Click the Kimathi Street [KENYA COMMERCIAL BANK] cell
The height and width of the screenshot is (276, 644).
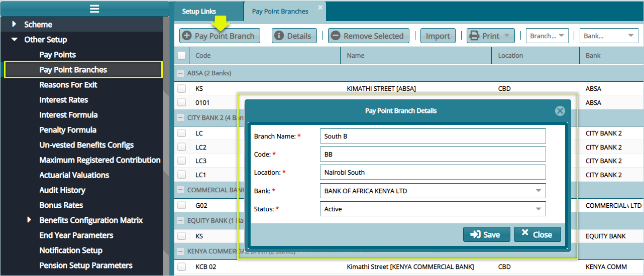tap(410, 267)
